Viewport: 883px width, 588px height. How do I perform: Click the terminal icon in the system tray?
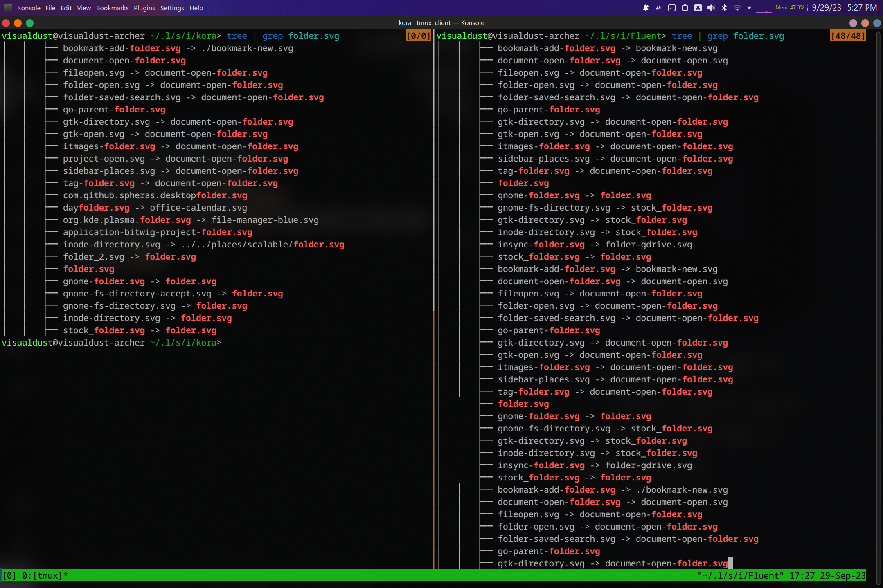tap(671, 7)
